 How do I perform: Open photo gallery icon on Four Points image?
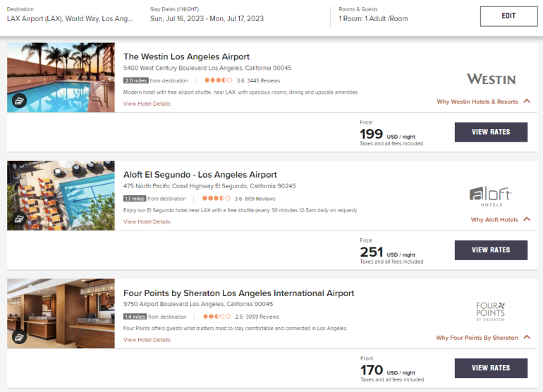click(x=19, y=336)
